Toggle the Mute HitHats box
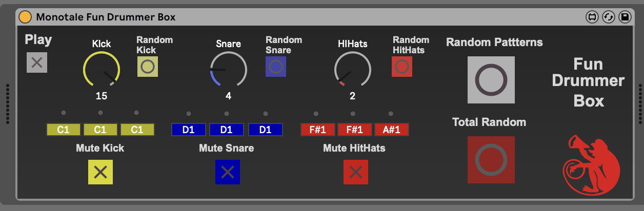Viewport: 644px width, 211px height. [356, 172]
